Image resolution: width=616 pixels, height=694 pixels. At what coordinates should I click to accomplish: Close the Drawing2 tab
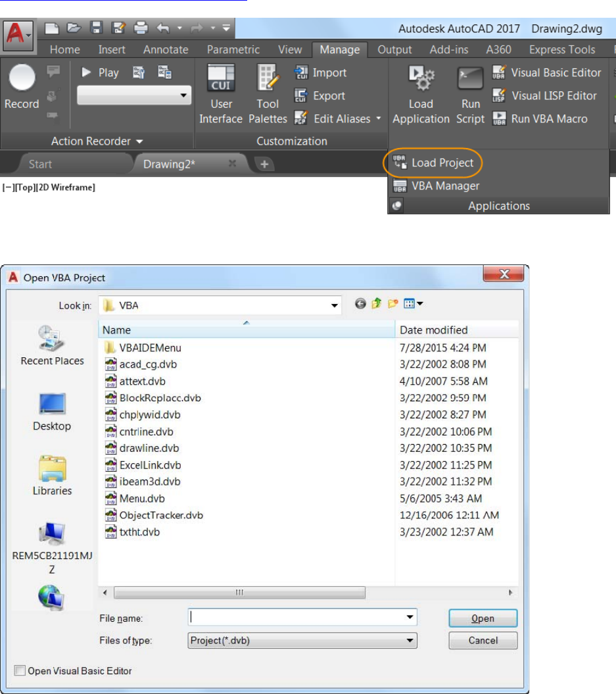coord(232,163)
